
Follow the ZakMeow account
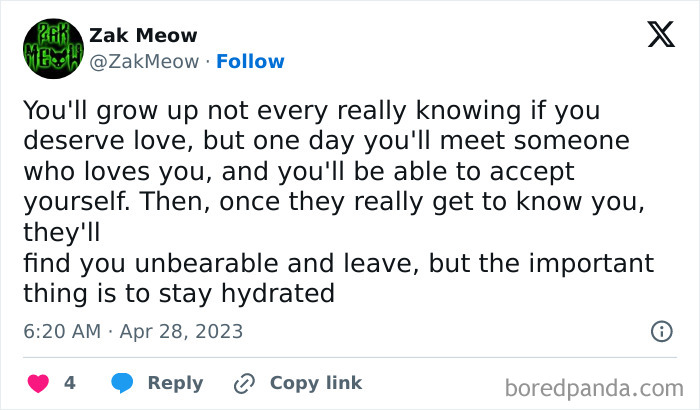[x=250, y=62]
